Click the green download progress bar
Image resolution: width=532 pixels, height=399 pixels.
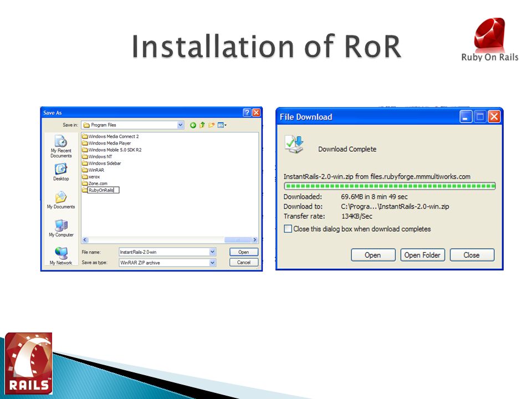point(390,186)
